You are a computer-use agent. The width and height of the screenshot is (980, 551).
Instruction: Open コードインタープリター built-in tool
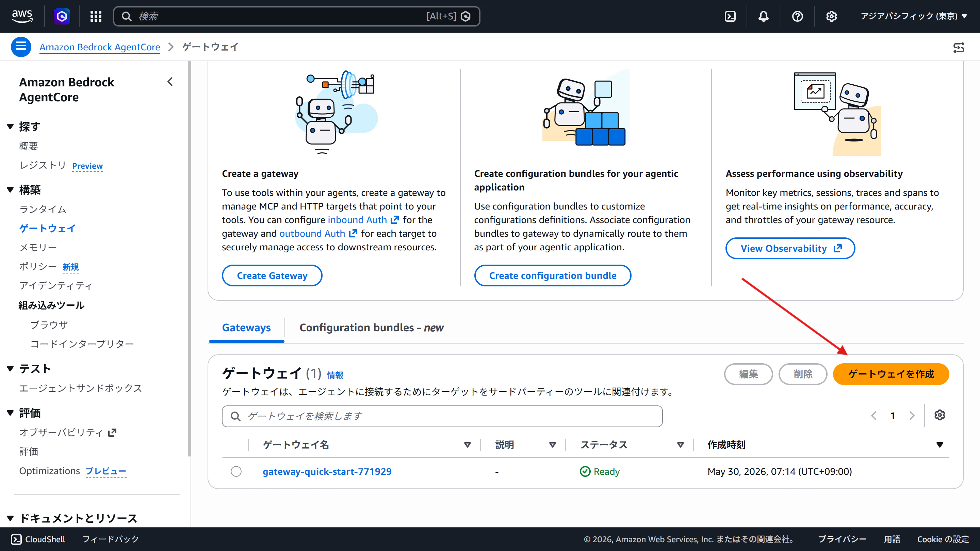click(x=82, y=344)
